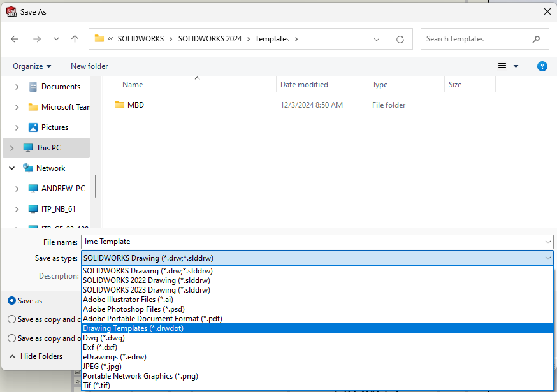Open the Help question mark icon
The image size is (557, 392).
(x=542, y=66)
